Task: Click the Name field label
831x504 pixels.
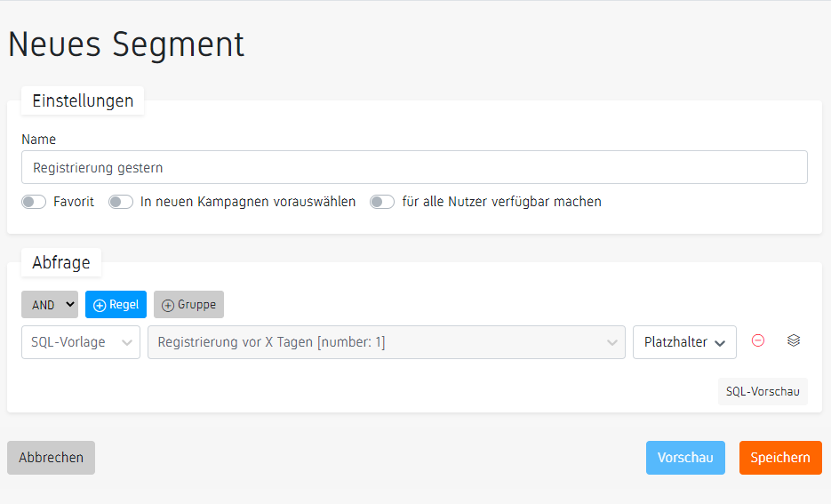Action: click(39, 140)
